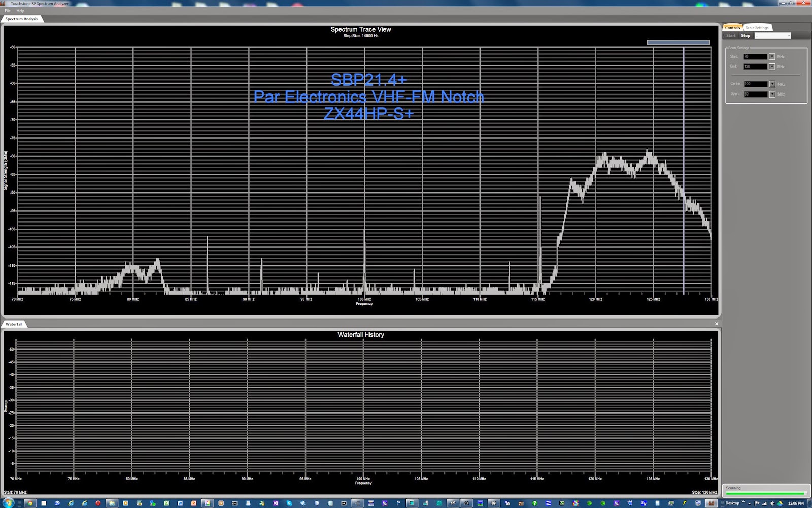This screenshot has width=812, height=508.
Task: Expand the Start frequency dropdown arrow
Action: [x=772, y=57]
